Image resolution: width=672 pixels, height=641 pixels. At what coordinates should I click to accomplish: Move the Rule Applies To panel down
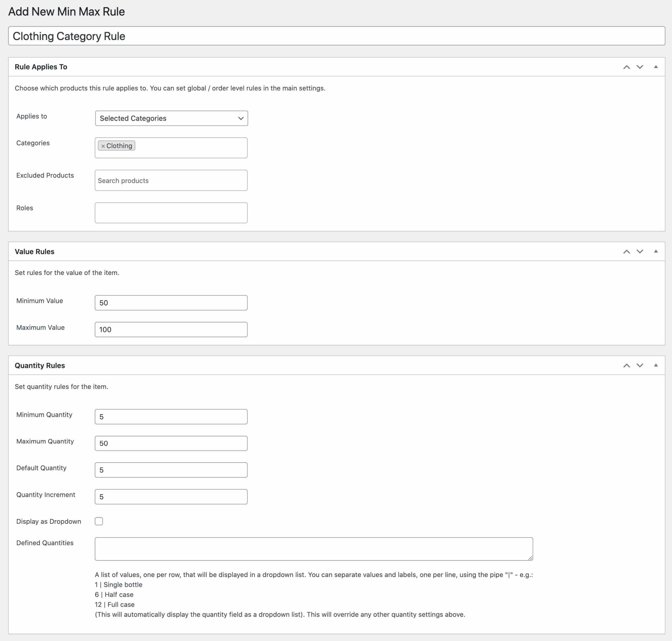pyautogui.click(x=639, y=67)
